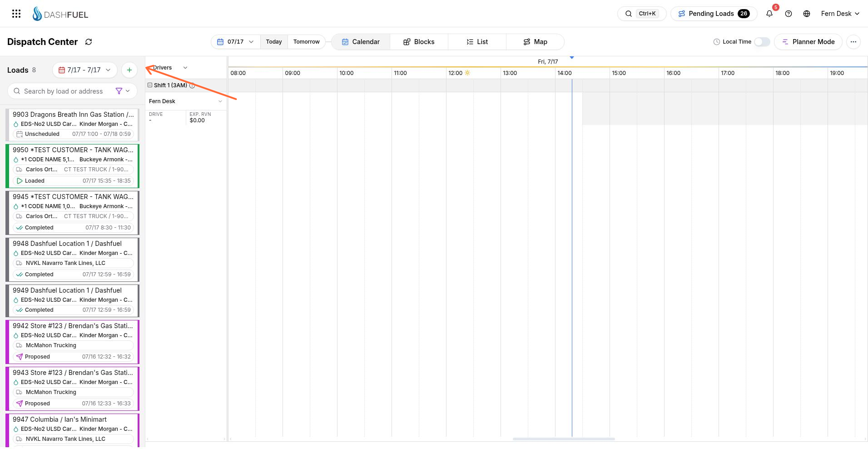The image size is (868, 449).
Task: Open the apps grid menu
Action: (16, 14)
